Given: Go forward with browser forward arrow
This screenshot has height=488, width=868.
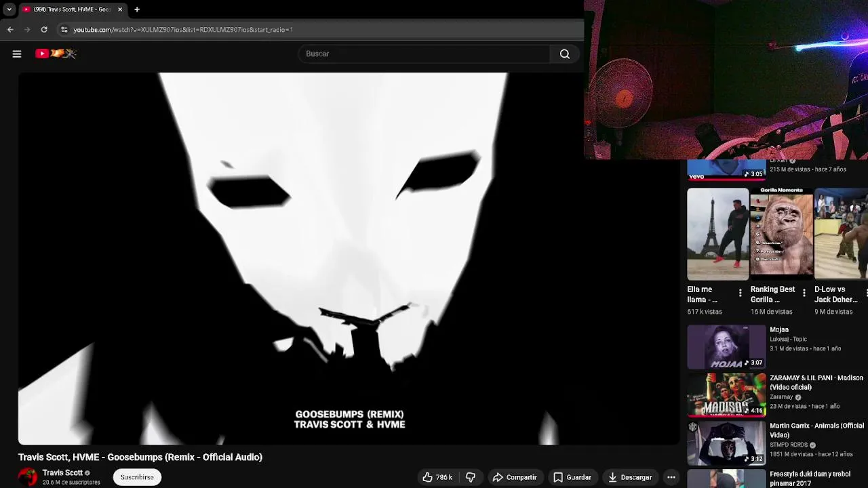Looking at the screenshot, I should 27,30.
